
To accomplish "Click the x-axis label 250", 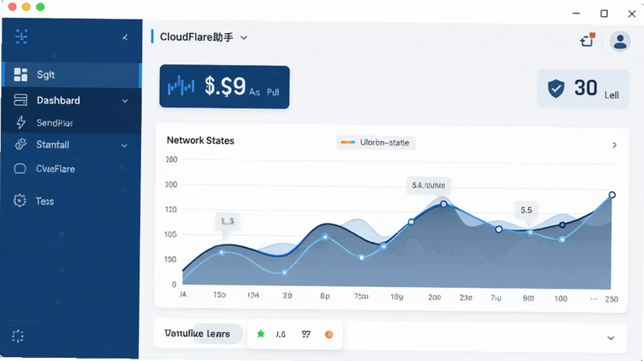I will (611, 299).
